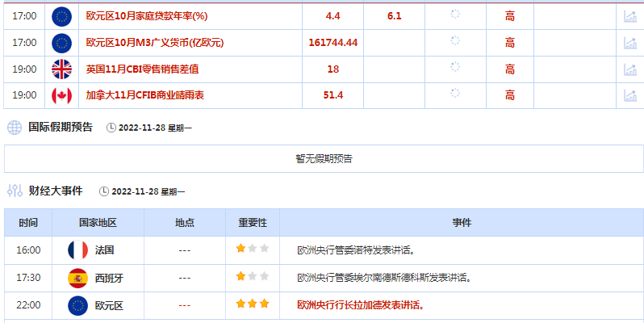Click chart icon for UK CBI retail sales
644x323 pixels.
pyautogui.click(x=630, y=69)
